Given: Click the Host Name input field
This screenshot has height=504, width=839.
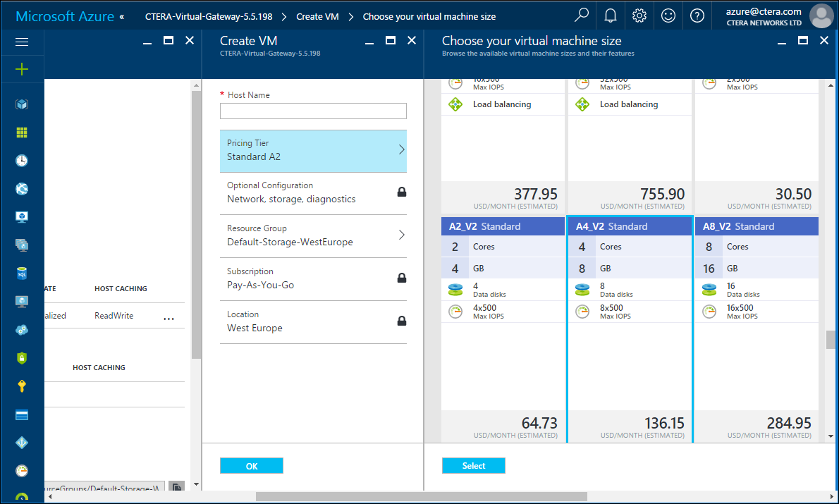Looking at the screenshot, I should coord(313,111).
